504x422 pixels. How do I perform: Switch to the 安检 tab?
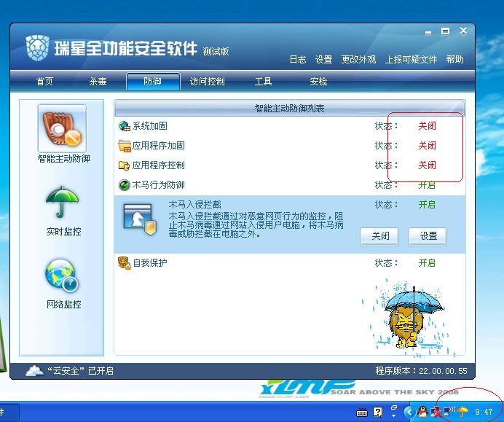pyautogui.click(x=318, y=82)
